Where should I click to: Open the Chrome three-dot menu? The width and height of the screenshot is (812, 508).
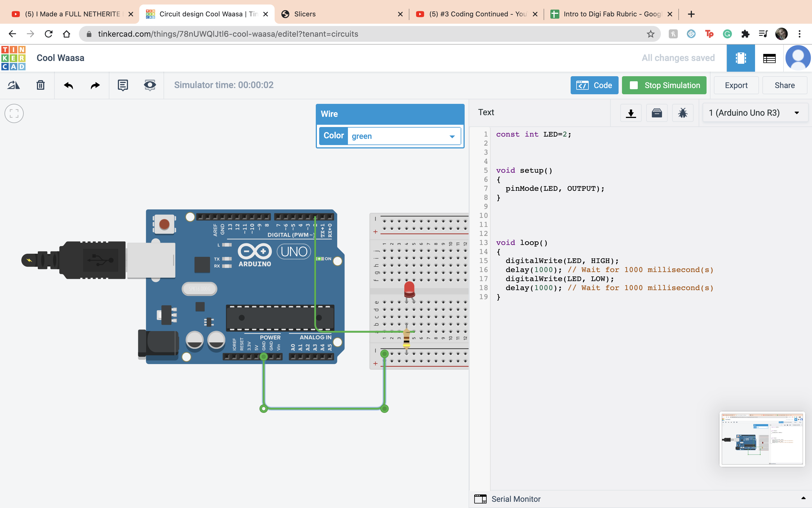click(800, 34)
